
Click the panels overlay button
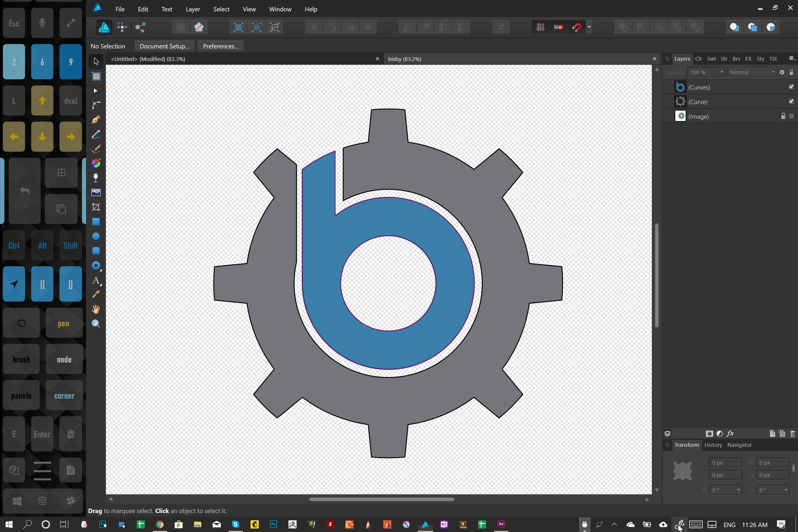21,395
